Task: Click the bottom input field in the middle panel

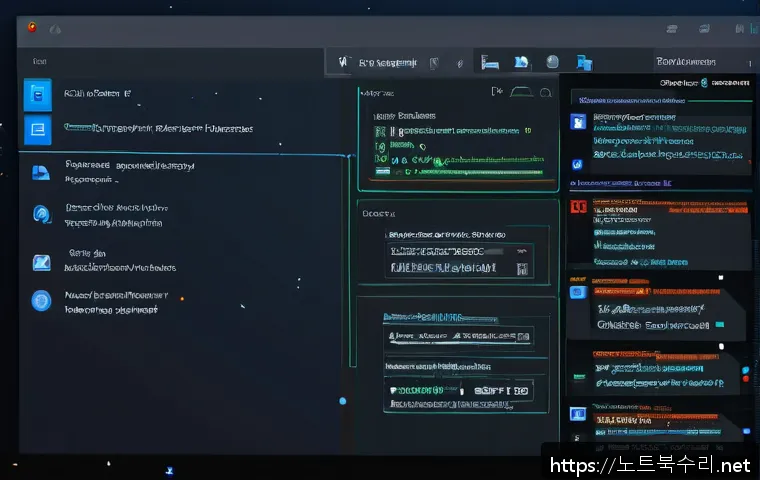Action: click(460, 389)
